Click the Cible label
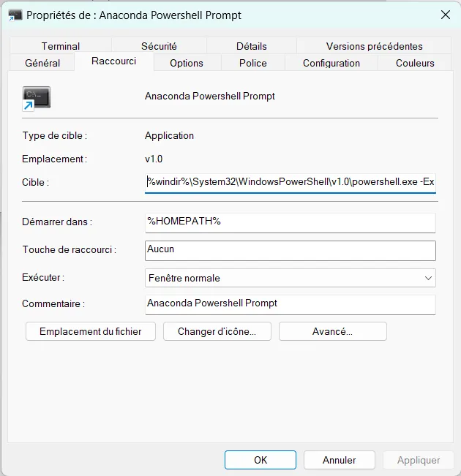The width and height of the screenshot is (461, 476). (36, 182)
